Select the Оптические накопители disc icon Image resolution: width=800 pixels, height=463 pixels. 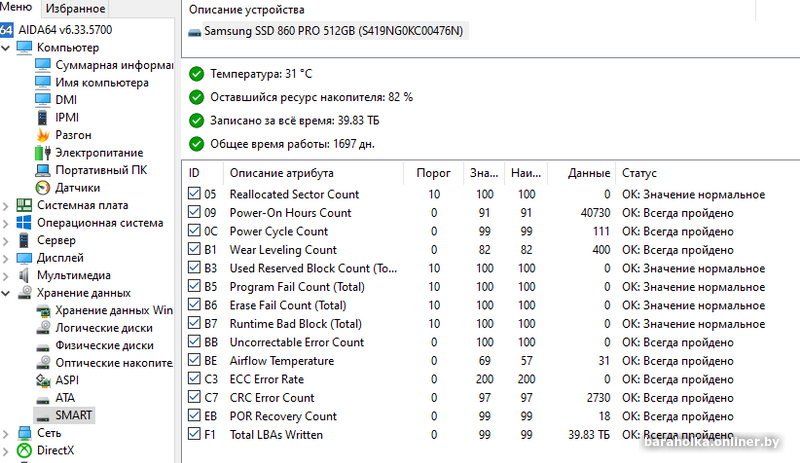tap(43, 363)
